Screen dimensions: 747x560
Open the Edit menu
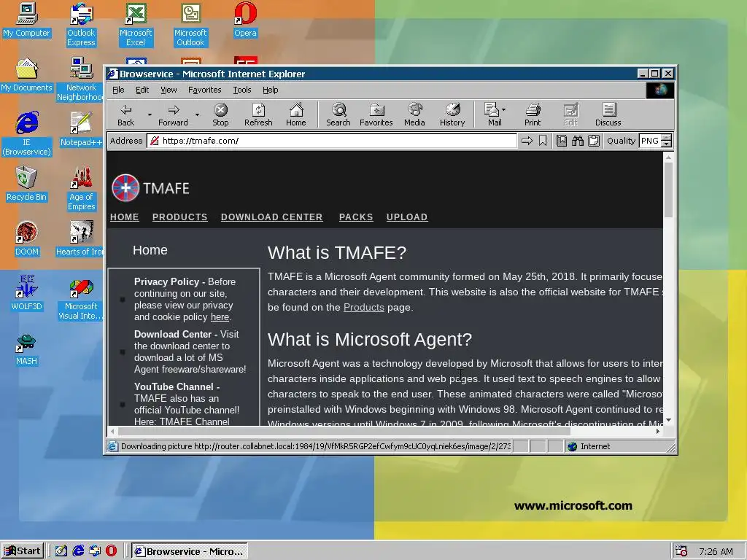pos(142,90)
